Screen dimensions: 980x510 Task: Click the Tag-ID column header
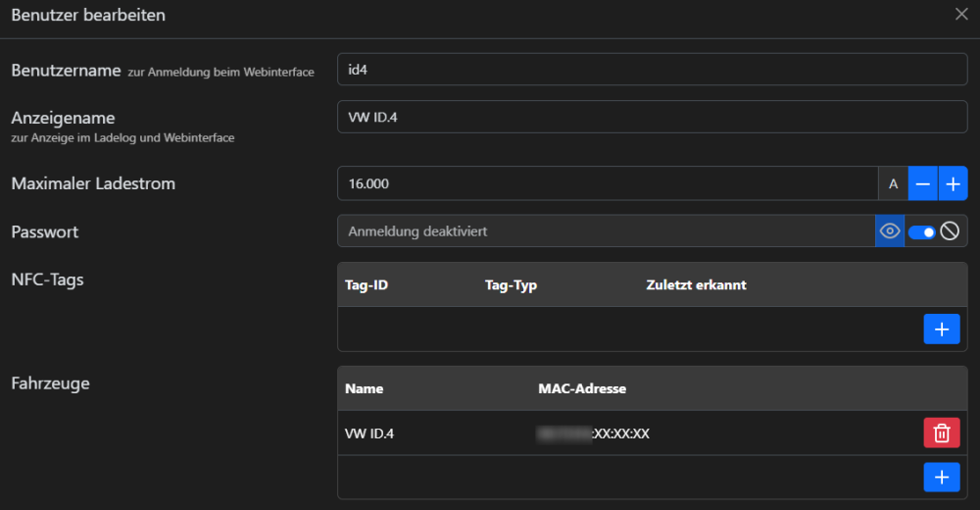coord(367,285)
